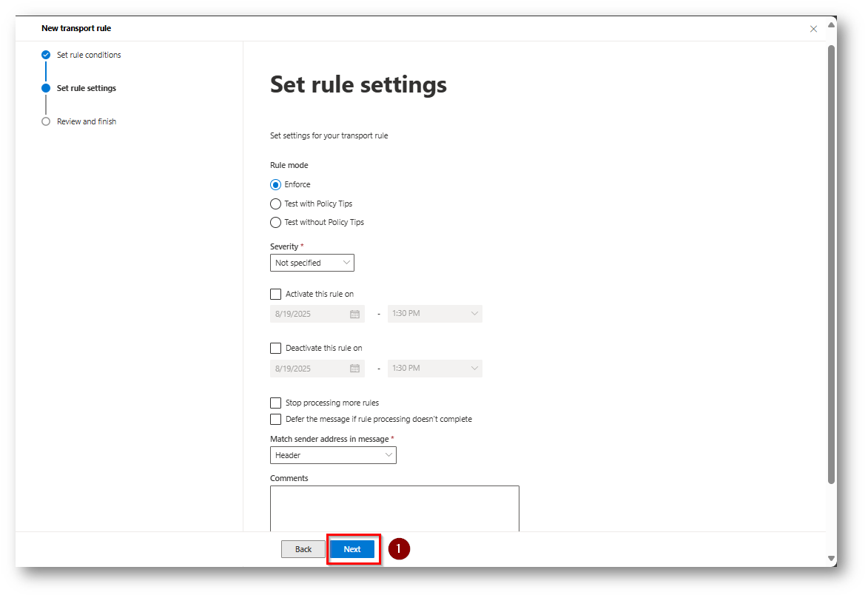Screen dimensions: 868x598
Task: Select the Enforce rule mode
Action: point(276,185)
